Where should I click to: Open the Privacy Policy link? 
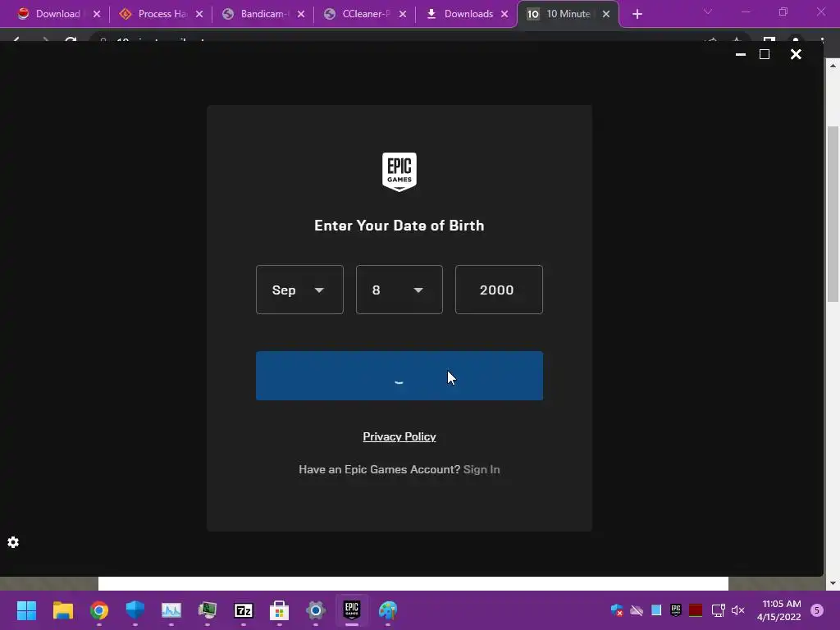click(399, 436)
